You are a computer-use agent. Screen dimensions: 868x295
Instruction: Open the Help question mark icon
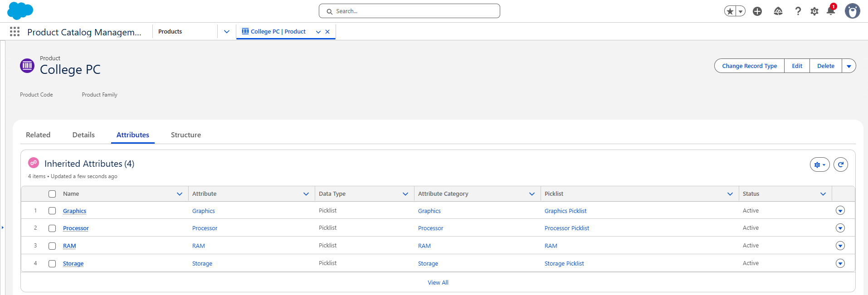(x=798, y=11)
